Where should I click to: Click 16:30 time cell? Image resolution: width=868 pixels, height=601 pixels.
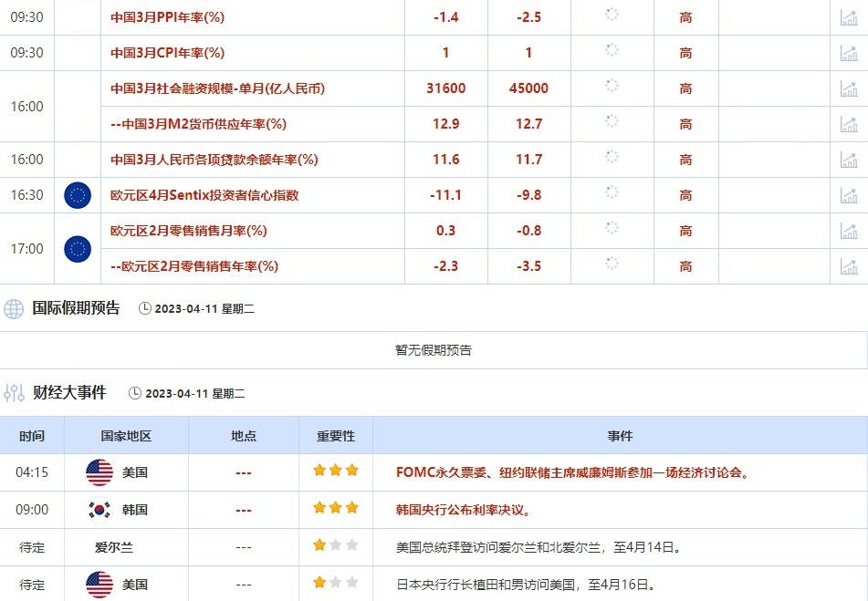[x=26, y=195]
